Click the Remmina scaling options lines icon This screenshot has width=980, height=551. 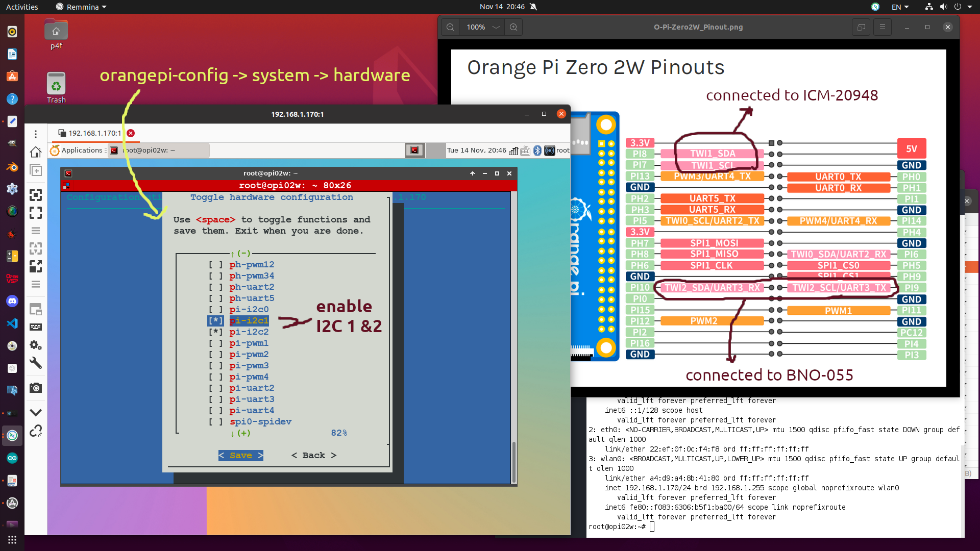click(36, 284)
